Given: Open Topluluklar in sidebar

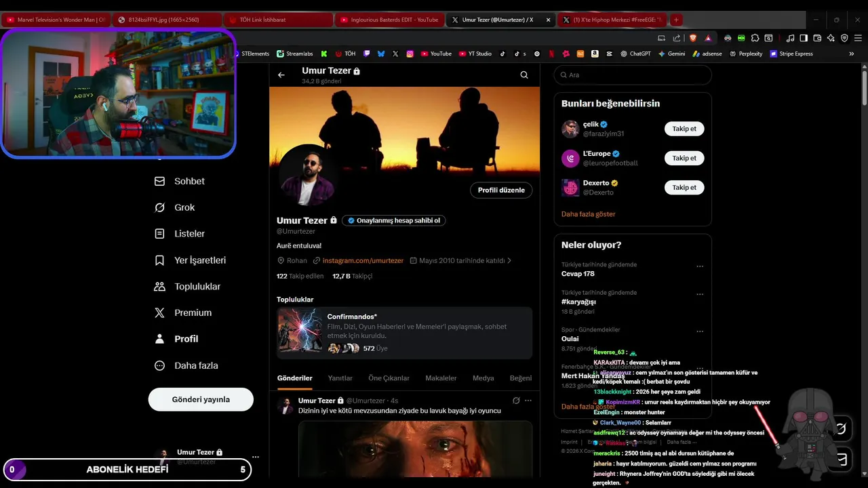Looking at the screenshot, I should [x=187, y=287].
